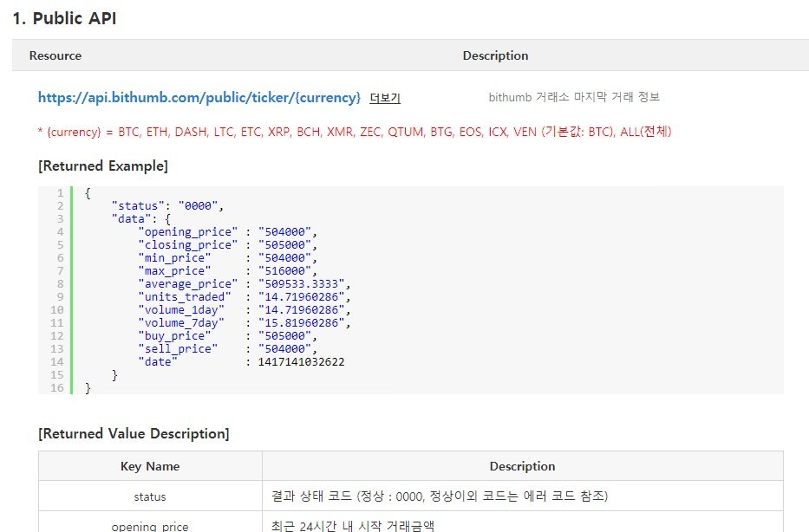Click the "status": "0000" code line
Viewport: 809px width, 532px height.
pyautogui.click(x=167, y=206)
